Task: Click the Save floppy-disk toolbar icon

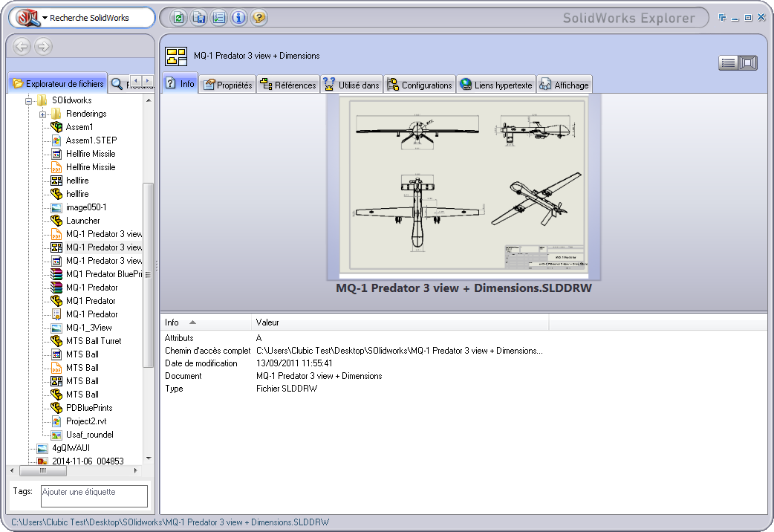Action: tap(198, 18)
